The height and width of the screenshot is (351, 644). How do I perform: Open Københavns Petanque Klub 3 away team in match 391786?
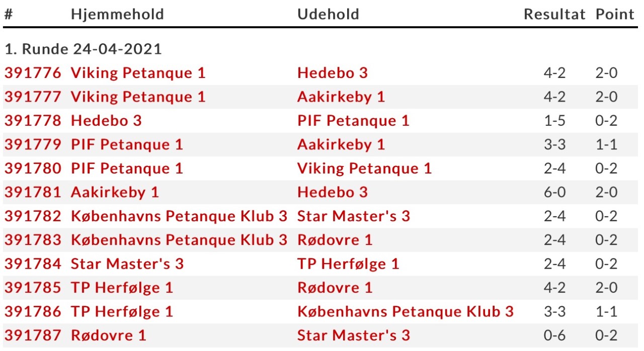(406, 312)
